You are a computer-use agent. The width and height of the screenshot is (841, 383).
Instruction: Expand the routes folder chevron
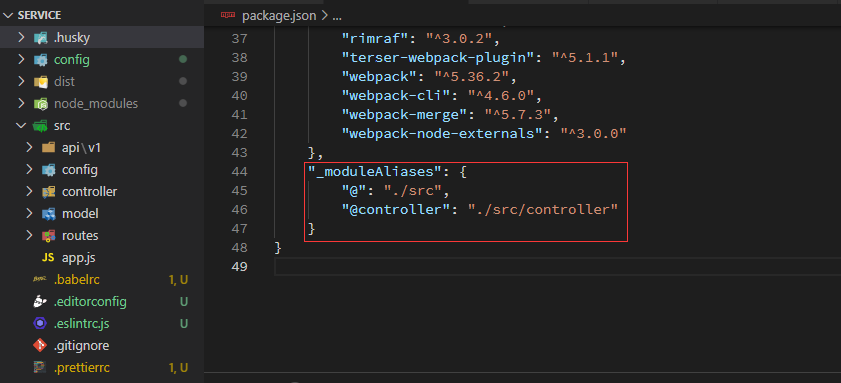[x=29, y=235]
